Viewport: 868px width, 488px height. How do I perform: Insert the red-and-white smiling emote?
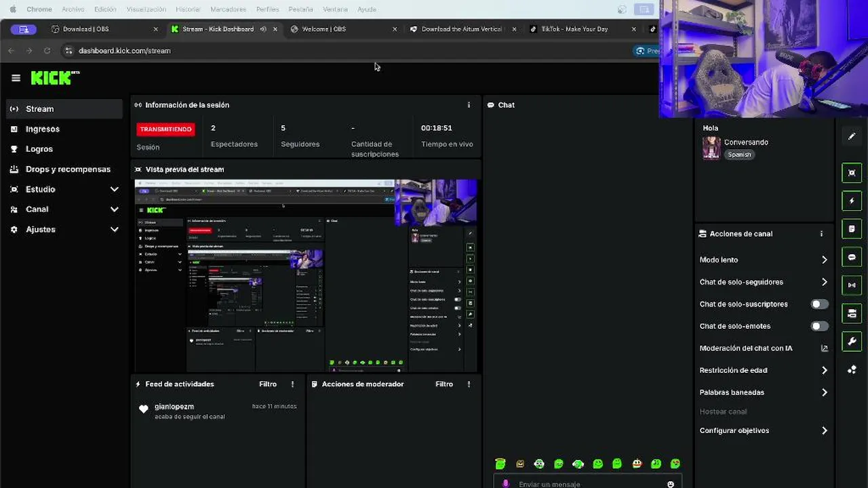[637, 464]
